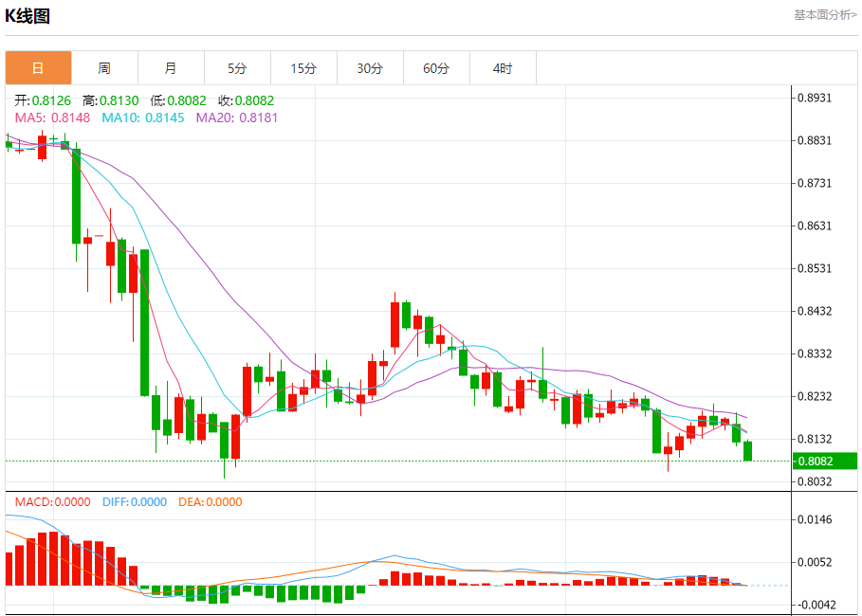Click the MA20: 0.8181 label
Screen dimensions: 862x616
(237, 118)
